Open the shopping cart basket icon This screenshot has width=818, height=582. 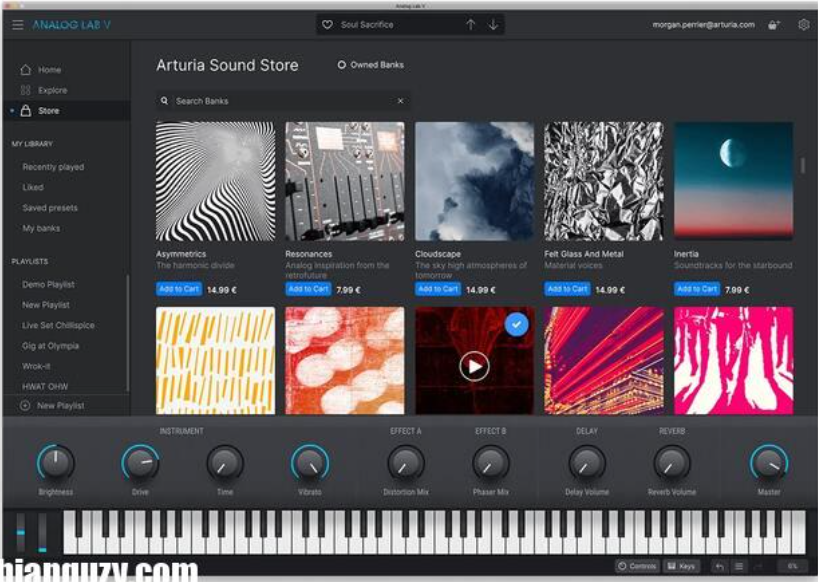click(x=774, y=25)
